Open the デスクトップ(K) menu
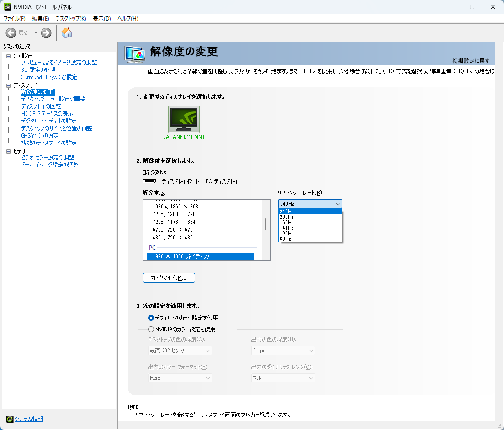Image resolution: width=504 pixels, height=430 pixels. point(71,19)
